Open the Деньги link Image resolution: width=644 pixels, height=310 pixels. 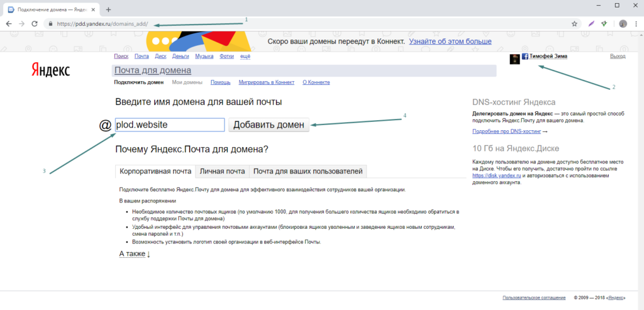point(180,56)
